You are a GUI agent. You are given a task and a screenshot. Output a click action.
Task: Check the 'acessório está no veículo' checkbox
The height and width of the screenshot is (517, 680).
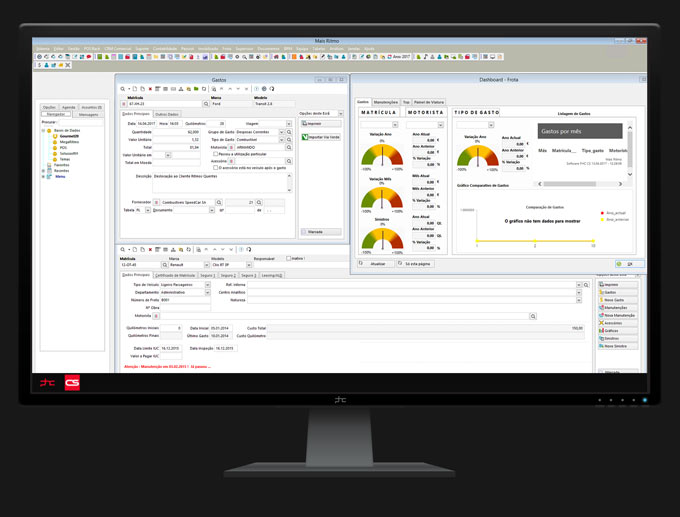(216, 166)
